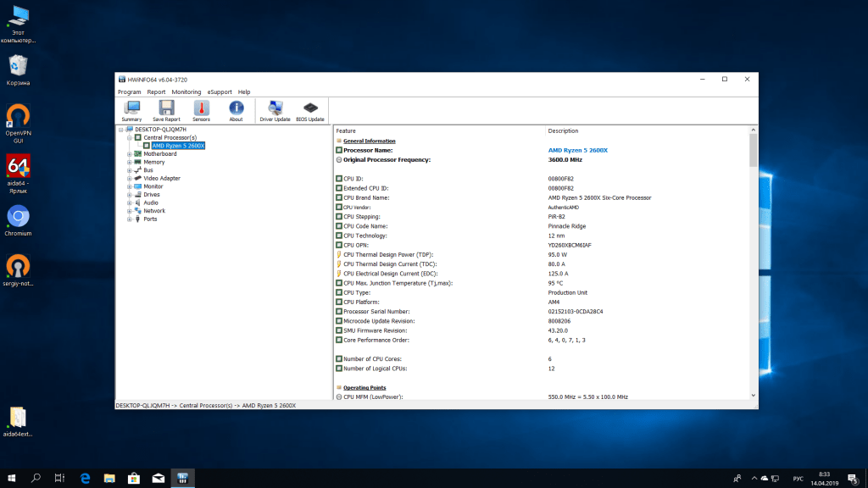The width and height of the screenshot is (868, 488).
Task: Expand the Network tree branch
Action: 130,211
